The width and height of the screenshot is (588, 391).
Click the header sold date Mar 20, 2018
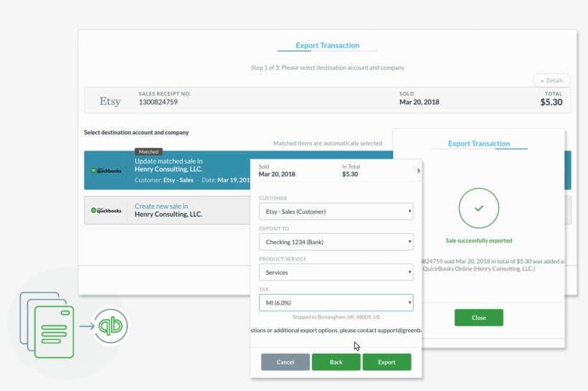pos(419,102)
